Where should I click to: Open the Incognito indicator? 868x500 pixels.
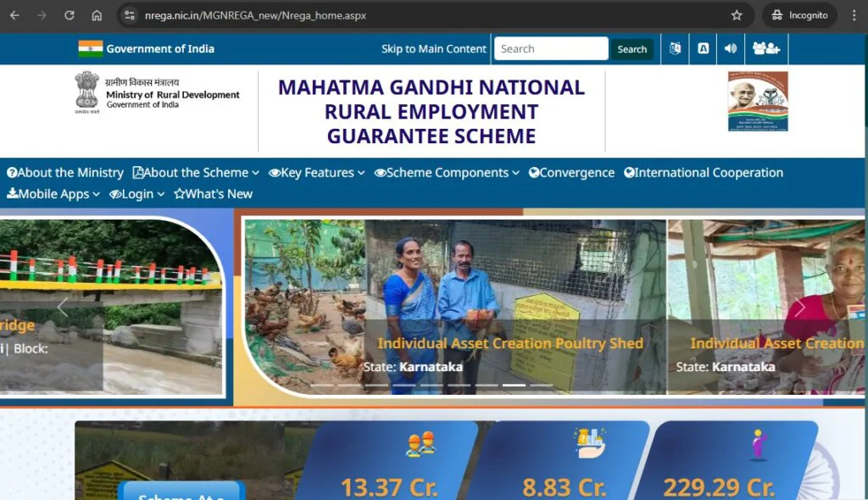tap(799, 15)
